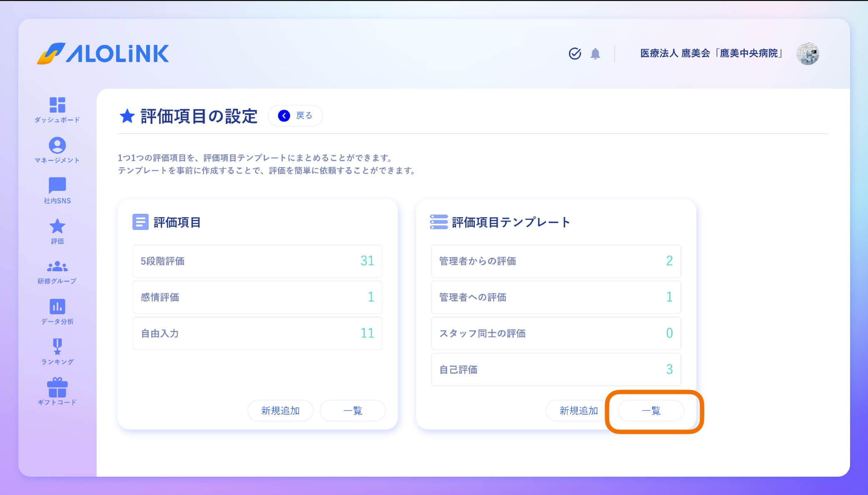Open the 自己評価 template entry

point(555,370)
